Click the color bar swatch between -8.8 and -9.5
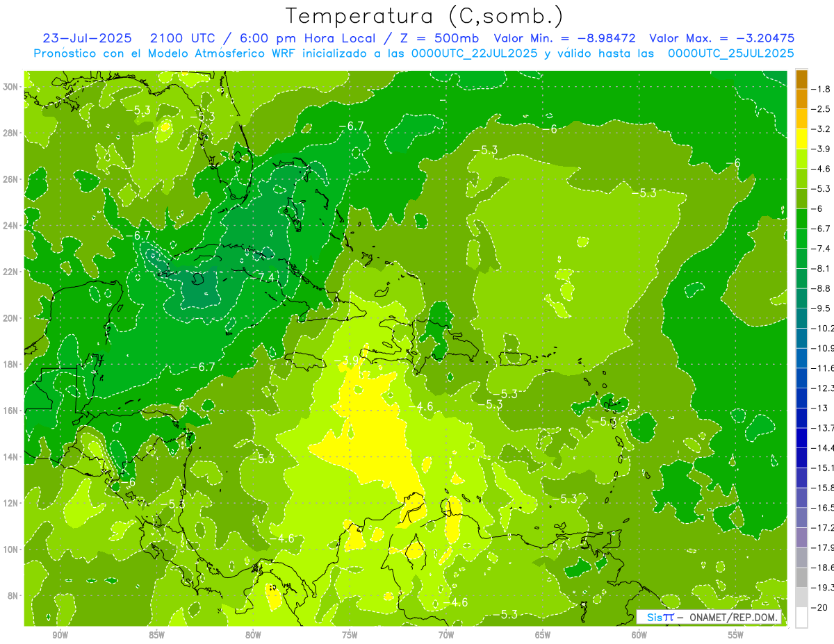The height and width of the screenshot is (644, 834). coord(801,298)
